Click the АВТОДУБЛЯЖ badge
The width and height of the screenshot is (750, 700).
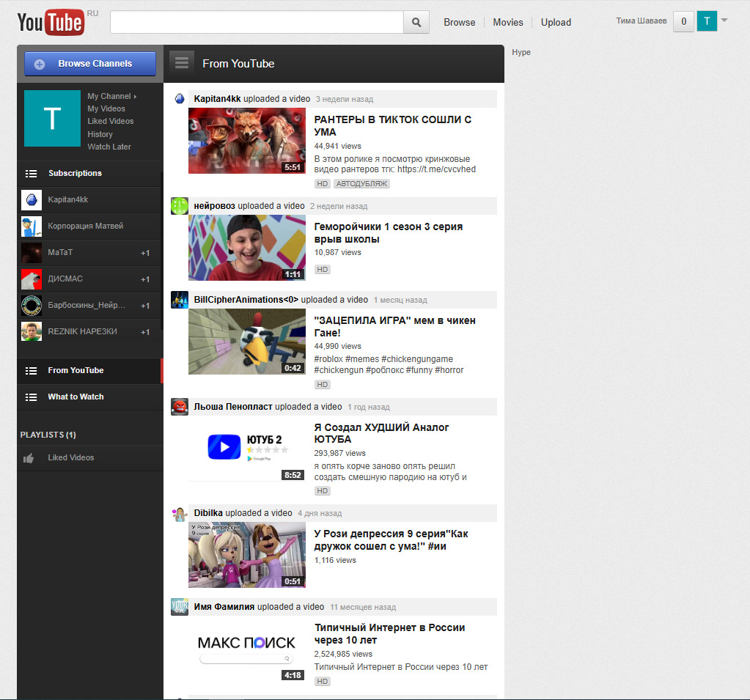click(361, 183)
